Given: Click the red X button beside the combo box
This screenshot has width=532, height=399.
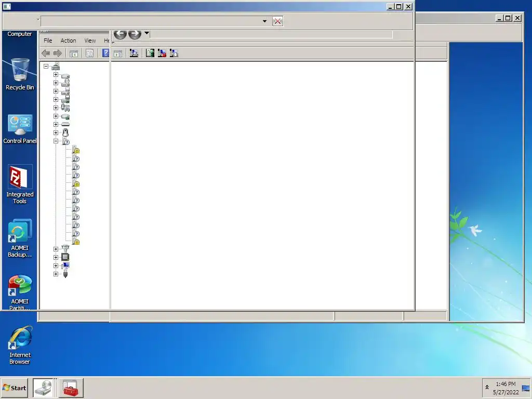Looking at the screenshot, I should [277, 21].
